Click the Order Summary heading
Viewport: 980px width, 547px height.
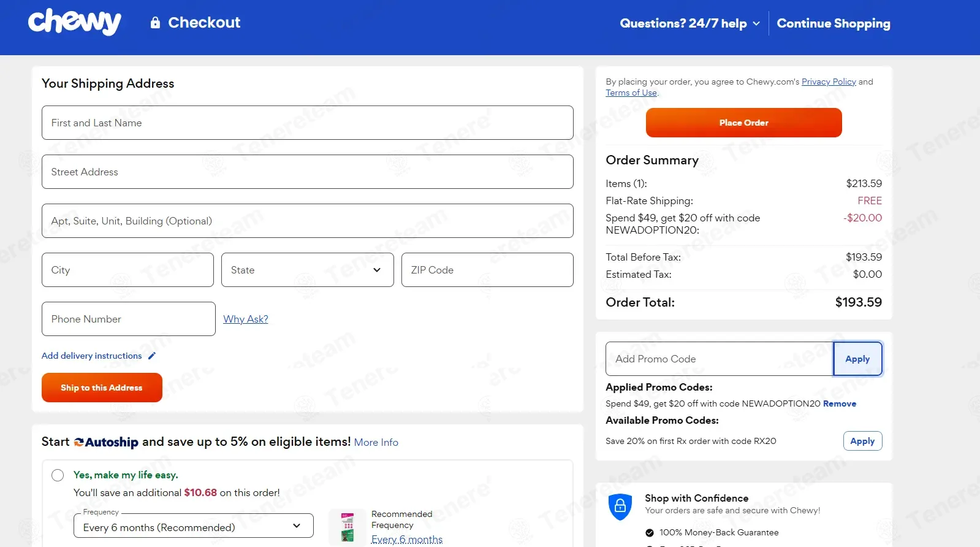tap(652, 160)
